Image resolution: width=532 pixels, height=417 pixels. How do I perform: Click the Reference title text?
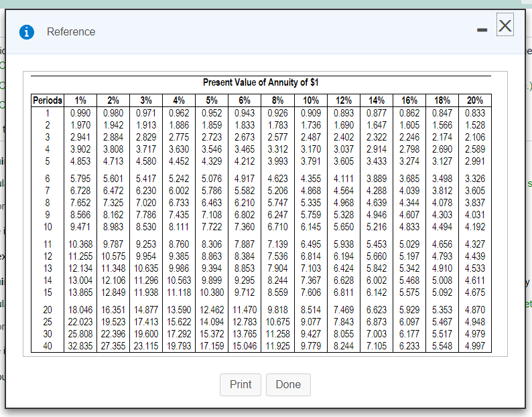[71, 32]
